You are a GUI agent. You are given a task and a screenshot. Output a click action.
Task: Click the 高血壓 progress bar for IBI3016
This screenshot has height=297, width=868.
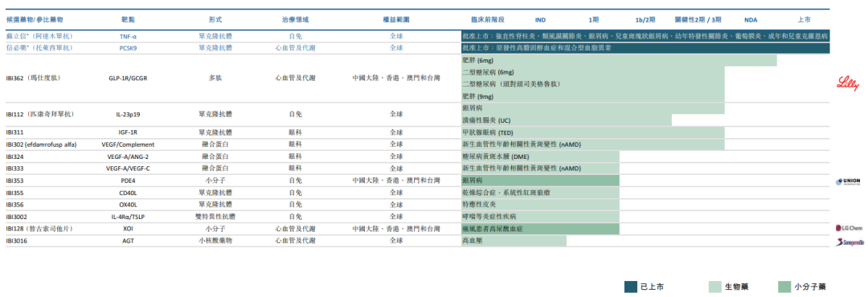(514, 241)
